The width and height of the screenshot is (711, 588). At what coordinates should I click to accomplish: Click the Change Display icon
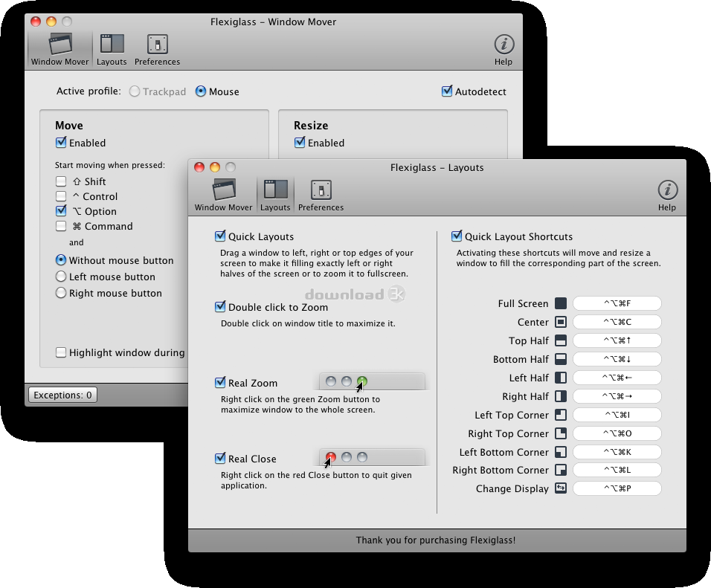[561, 488]
